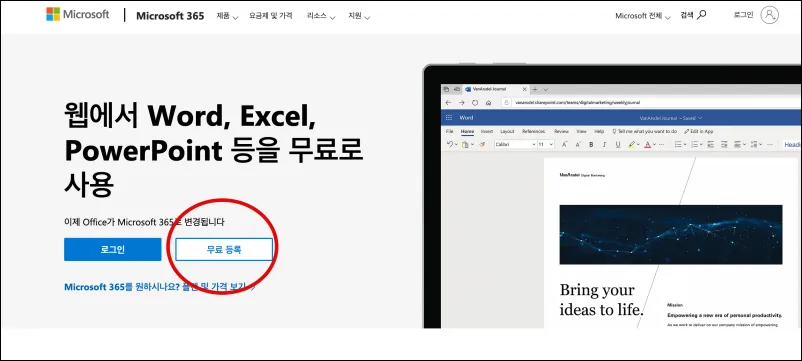The image size is (802, 361).
Task: Close the VanArsdel Journal browser tab
Action: coord(524,89)
